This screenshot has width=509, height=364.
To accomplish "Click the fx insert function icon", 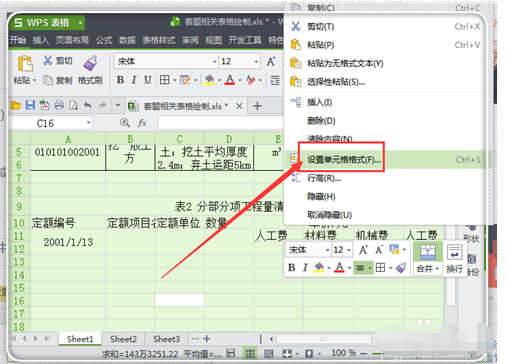I will point(142,123).
